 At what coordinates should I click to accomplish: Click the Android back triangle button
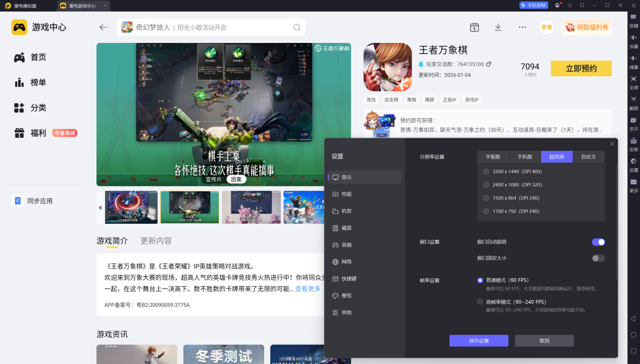pos(633,319)
